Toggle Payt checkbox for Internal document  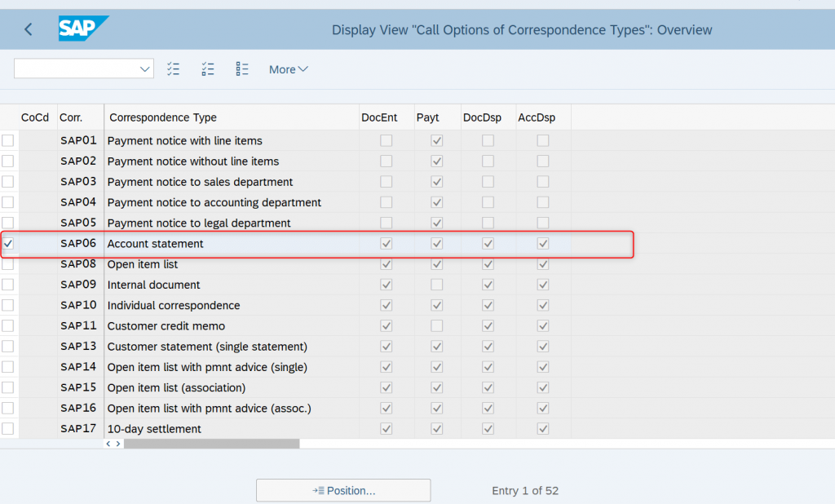click(437, 285)
